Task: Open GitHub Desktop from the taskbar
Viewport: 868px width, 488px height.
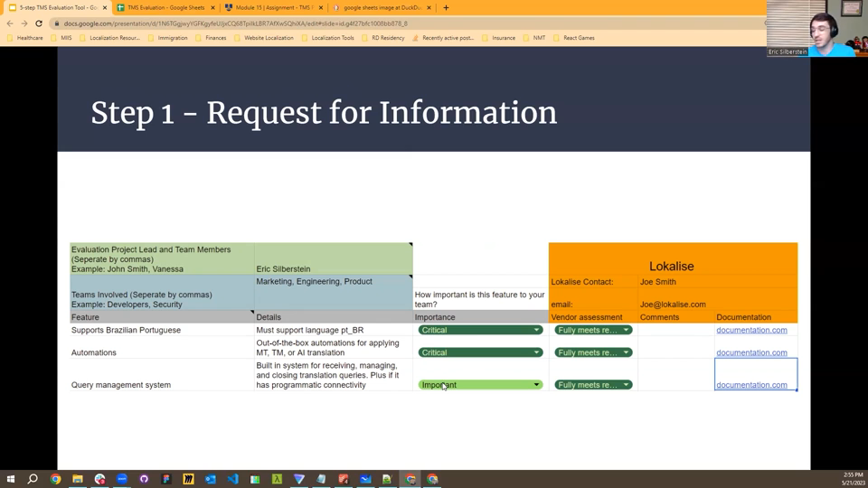Action: tap(144, 479)
